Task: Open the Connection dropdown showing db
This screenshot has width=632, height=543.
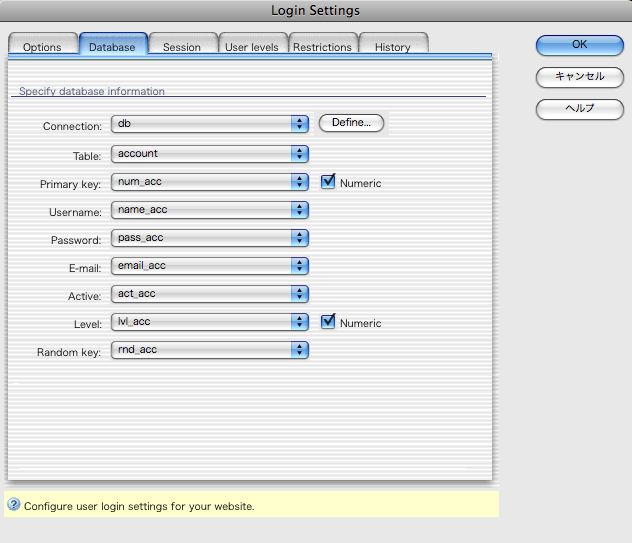Action: point(209,124)
